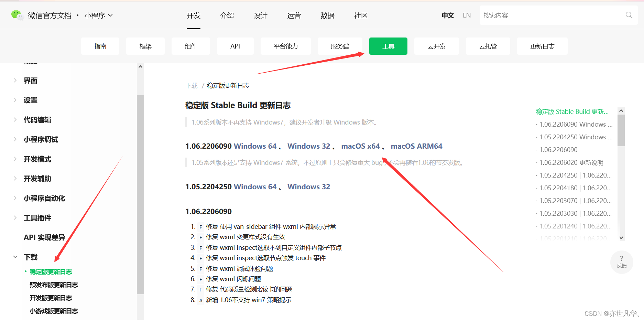Download the macOS ARM64 stable build
Viewport: 644px width, 320px height.
coord(416,146)
